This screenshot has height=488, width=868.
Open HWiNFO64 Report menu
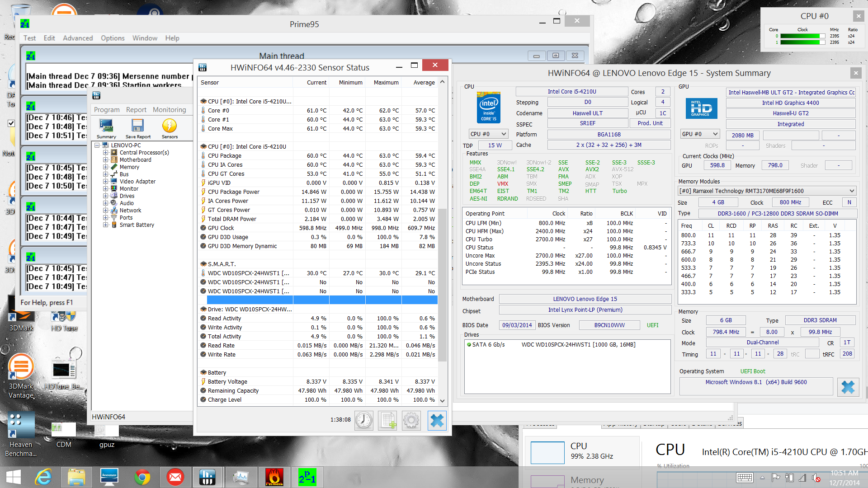click(x=136, y=110)
